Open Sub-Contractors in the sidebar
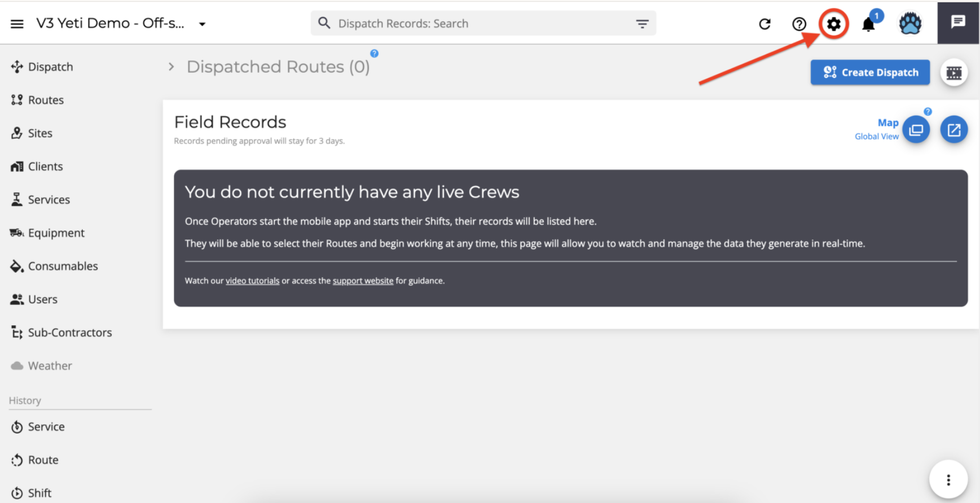Screen dimensions: 980x503 (x=61, y=333)
